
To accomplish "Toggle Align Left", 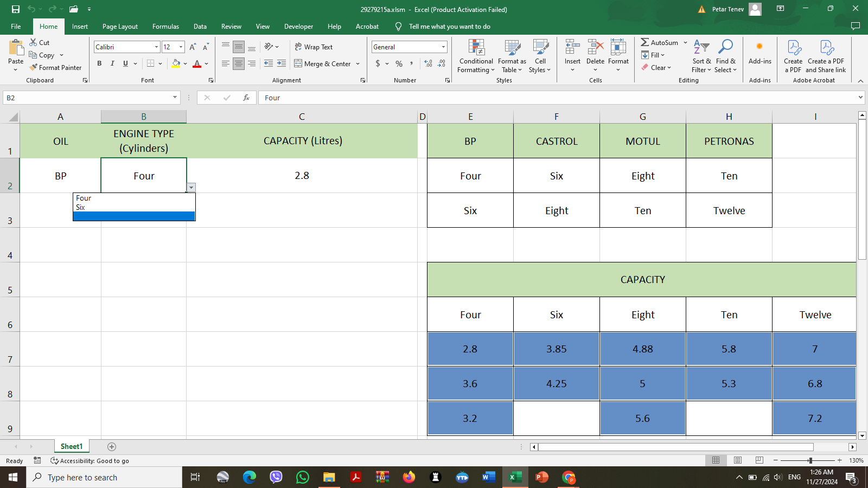I will [x=226, y=63].
